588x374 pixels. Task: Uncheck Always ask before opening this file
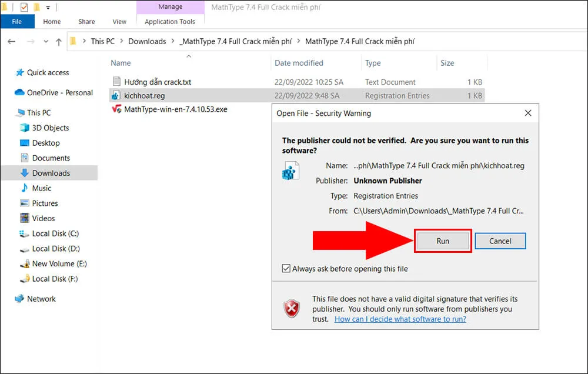coord(286,268)
